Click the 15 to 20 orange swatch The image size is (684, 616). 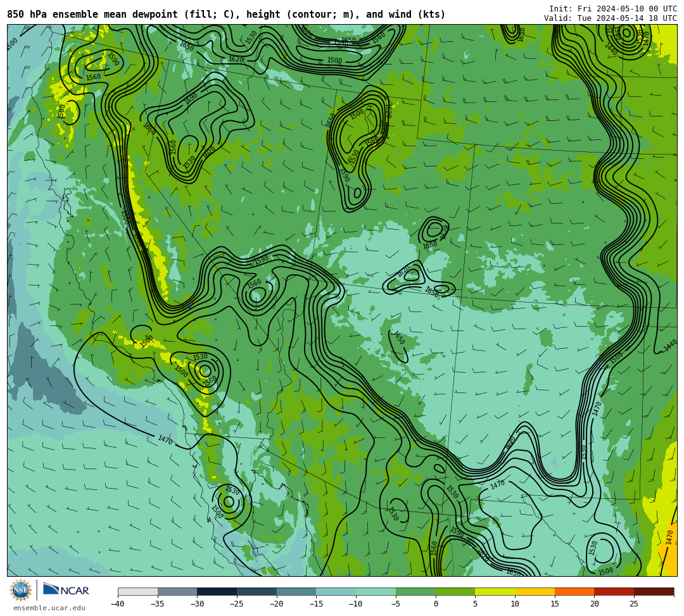pyautogui.click(x=574, y=591)
